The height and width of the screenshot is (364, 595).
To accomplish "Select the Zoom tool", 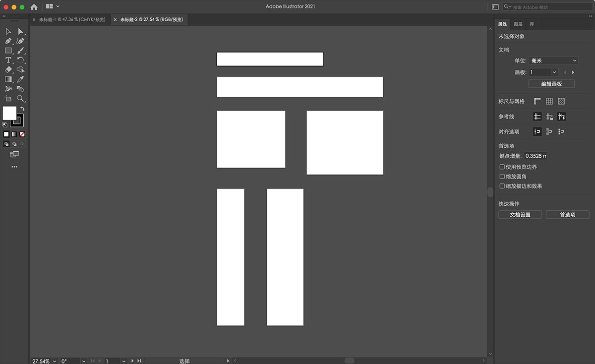I will [20, 98].
